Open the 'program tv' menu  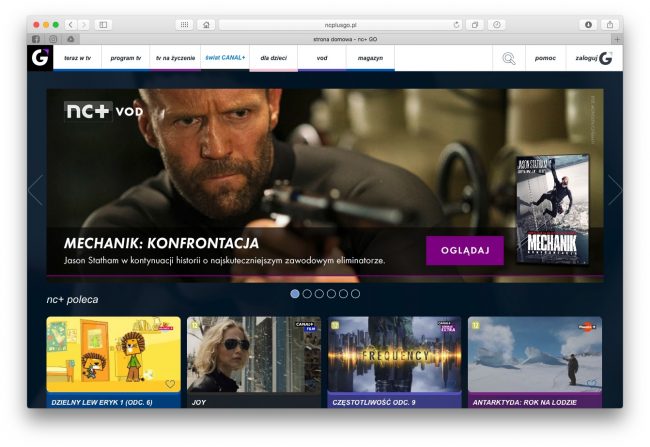pos(126,58)
